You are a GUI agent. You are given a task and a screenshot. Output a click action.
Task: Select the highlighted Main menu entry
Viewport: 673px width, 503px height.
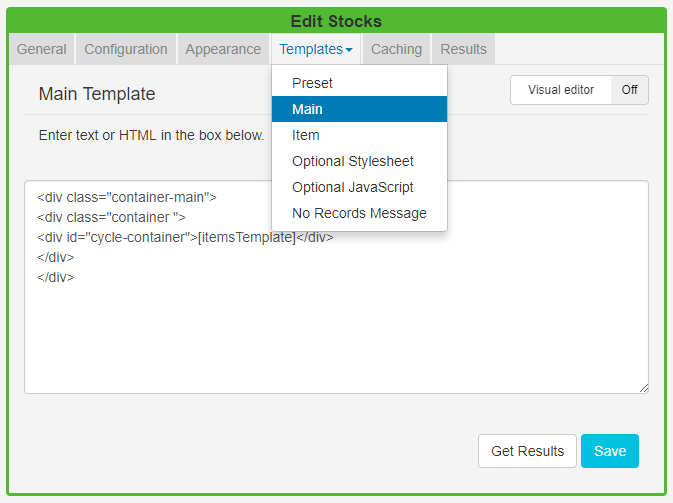click(308, 109)
